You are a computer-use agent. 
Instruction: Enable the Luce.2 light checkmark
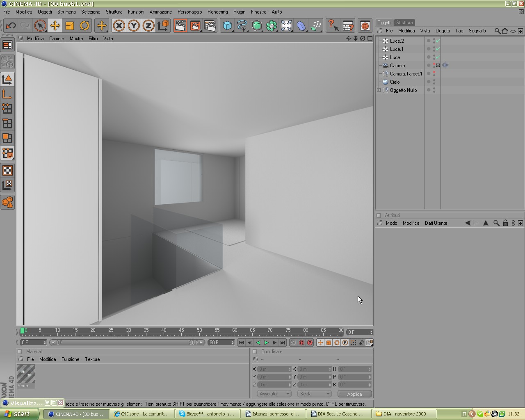438,41
